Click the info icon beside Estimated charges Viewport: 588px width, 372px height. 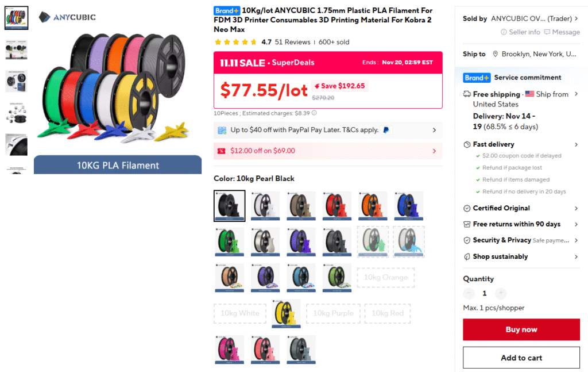coord(314,113)
